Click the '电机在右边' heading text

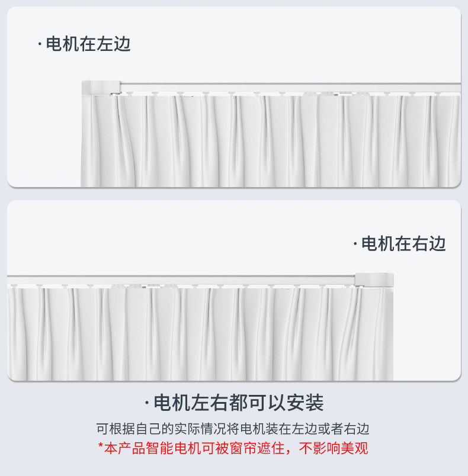pyautogui.click(x=403, y=243)
